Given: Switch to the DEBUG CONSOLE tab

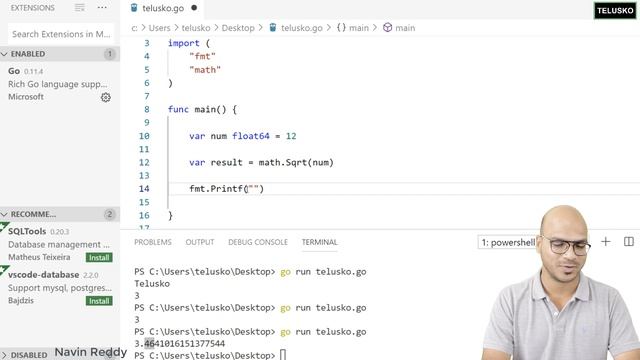Looking at the screenshot, I should pos(258,242).
